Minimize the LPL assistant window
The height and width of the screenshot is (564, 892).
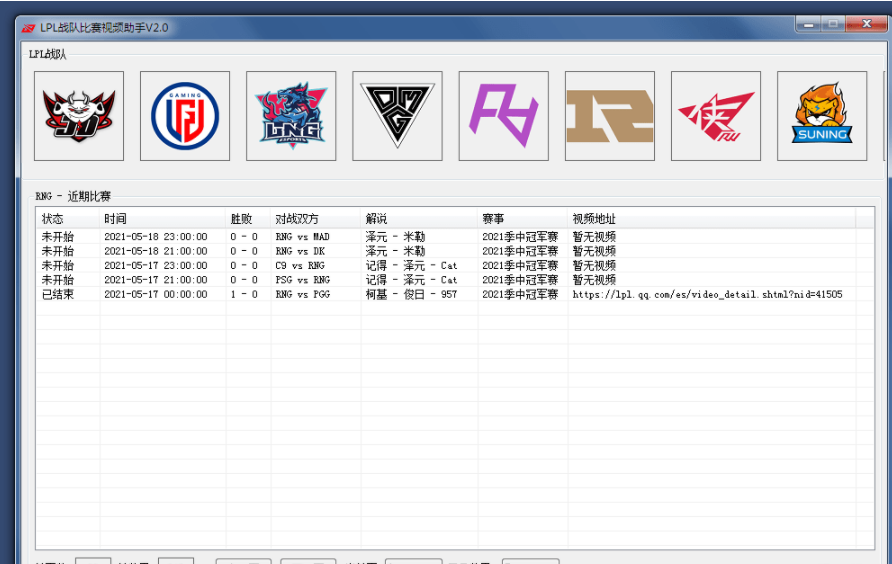point(808,24)
